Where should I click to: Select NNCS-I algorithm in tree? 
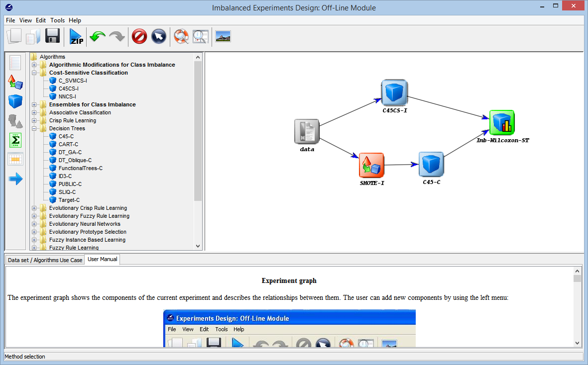click(x=67, y=96)
